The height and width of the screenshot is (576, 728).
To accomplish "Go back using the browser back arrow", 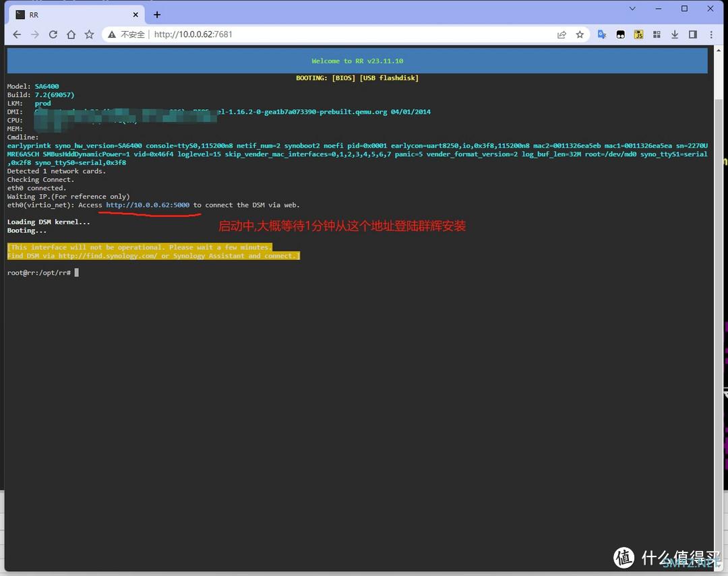I will [17, 34].
